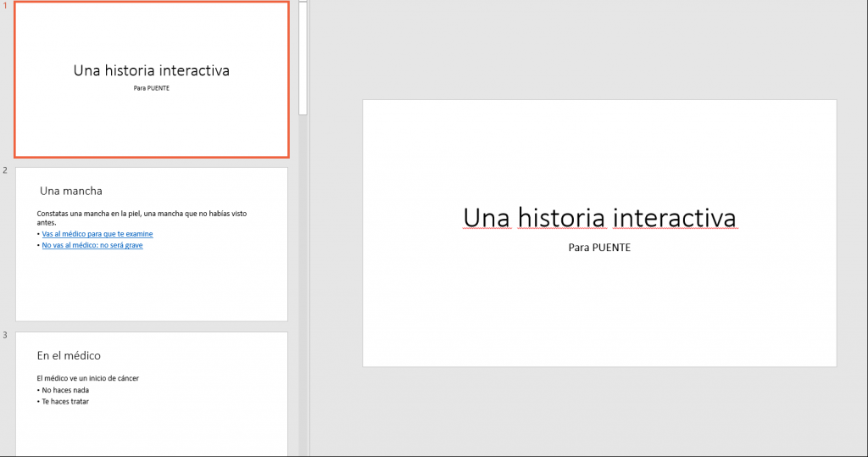Viewport: 868px width, 457px height.
Task: Click 'Una mancha' heading in the second thumbnail
Action: coord(71,191)
